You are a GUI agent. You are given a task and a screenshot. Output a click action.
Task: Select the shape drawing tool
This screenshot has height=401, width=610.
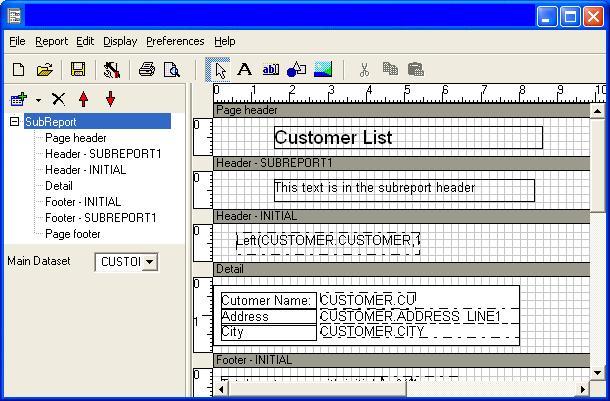(x=296, y=69)
